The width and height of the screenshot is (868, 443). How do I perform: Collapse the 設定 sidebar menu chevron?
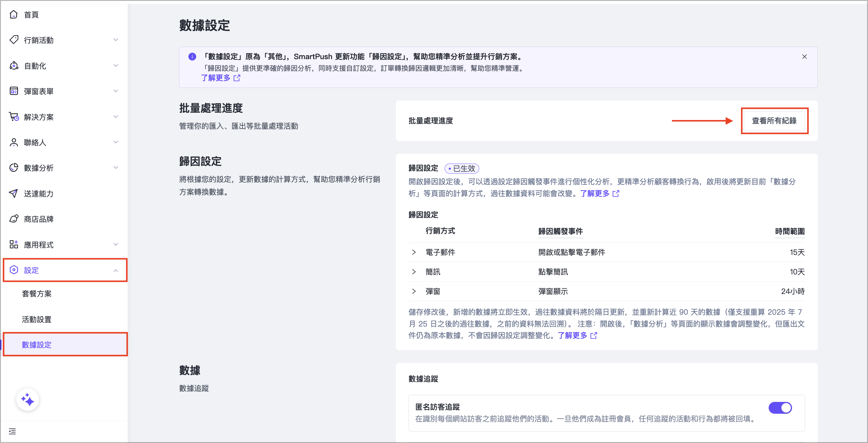click(116, 270)
